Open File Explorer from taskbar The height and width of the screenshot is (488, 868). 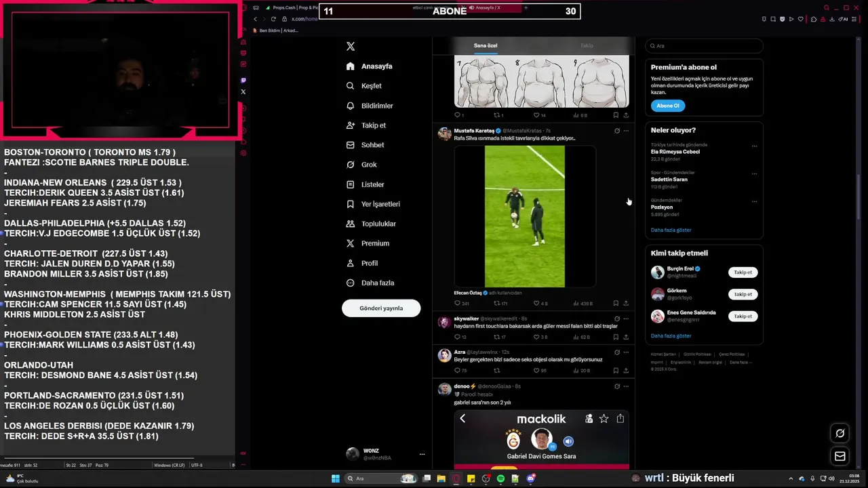pyautogui.click(x=441, y=479)
